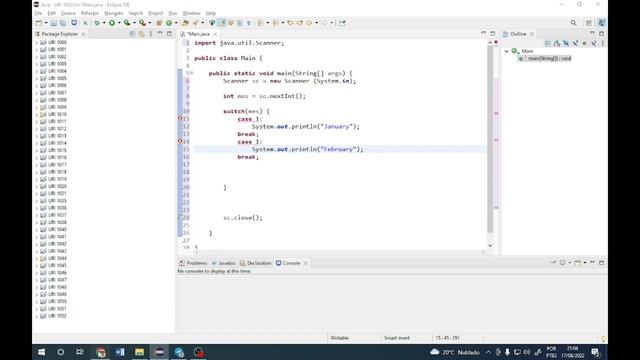Click Next Annotation toolbar icon
The height and width of the screenshot is (360, 640).
[260, 23]
